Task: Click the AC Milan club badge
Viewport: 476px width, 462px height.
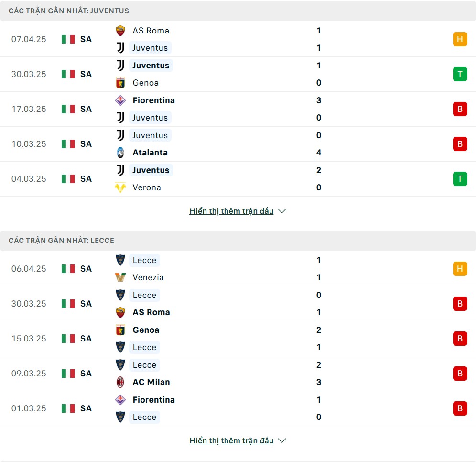Action: click(120, 382)
